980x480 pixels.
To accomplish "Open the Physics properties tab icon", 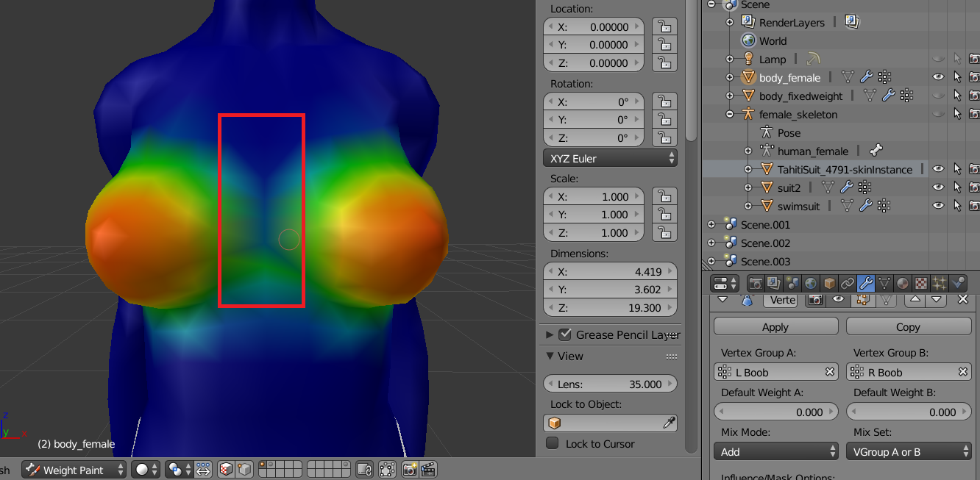I will [x=958, y=283].
